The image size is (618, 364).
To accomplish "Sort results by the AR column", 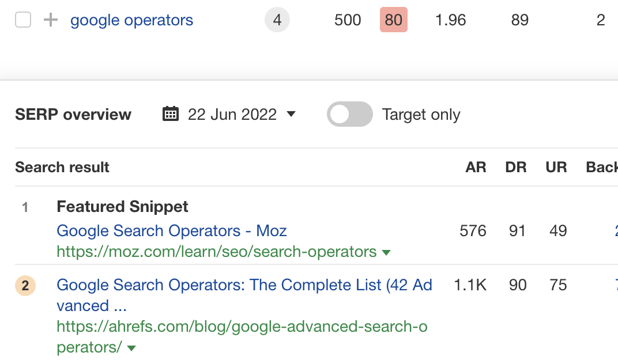I will [x=476, y=167].
